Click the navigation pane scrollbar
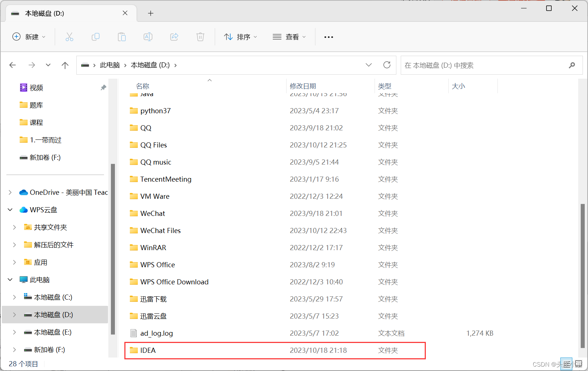Screen dimensions: 588x371 coord(113,249)
